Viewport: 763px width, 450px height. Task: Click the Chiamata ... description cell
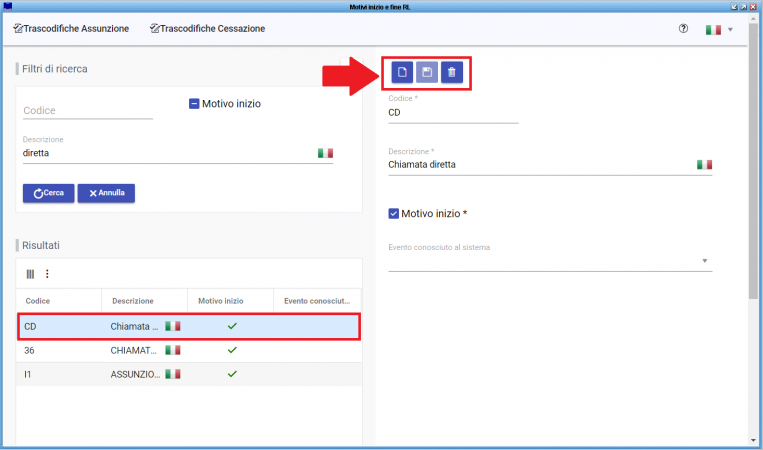pos(134,326)
